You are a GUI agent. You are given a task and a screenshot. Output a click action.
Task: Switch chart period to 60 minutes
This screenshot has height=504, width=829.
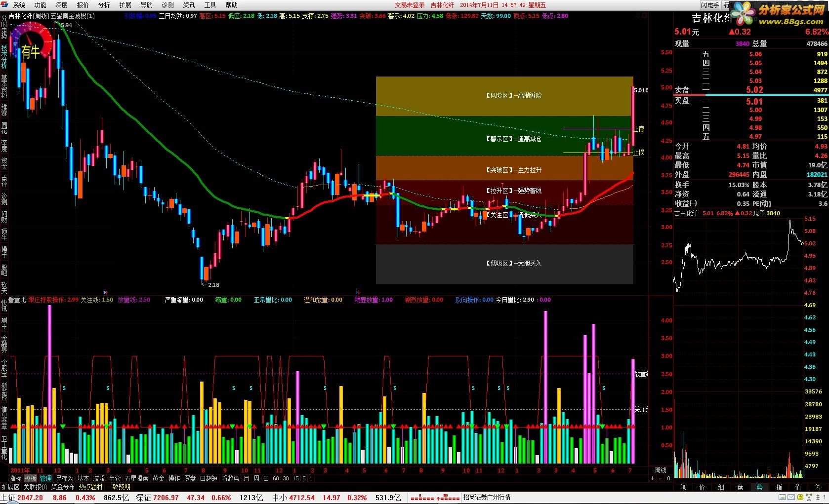pyautogui.click(x=276, y=478)
